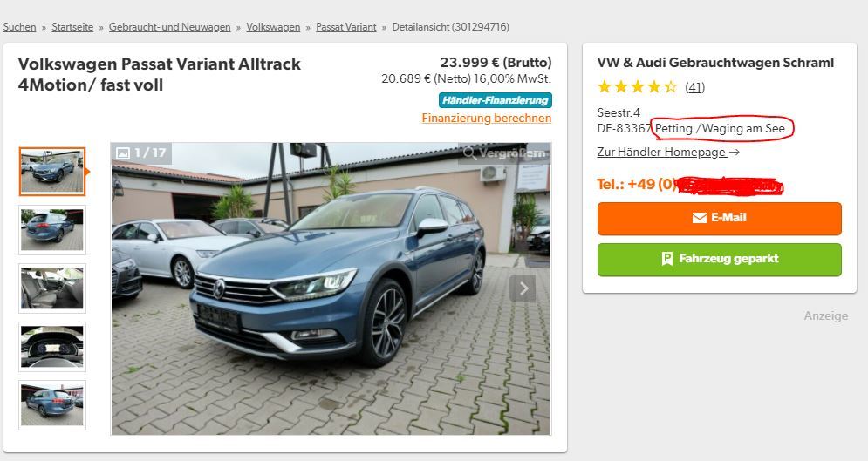Open Zur Händler-Homepage link

click(667, 152)
